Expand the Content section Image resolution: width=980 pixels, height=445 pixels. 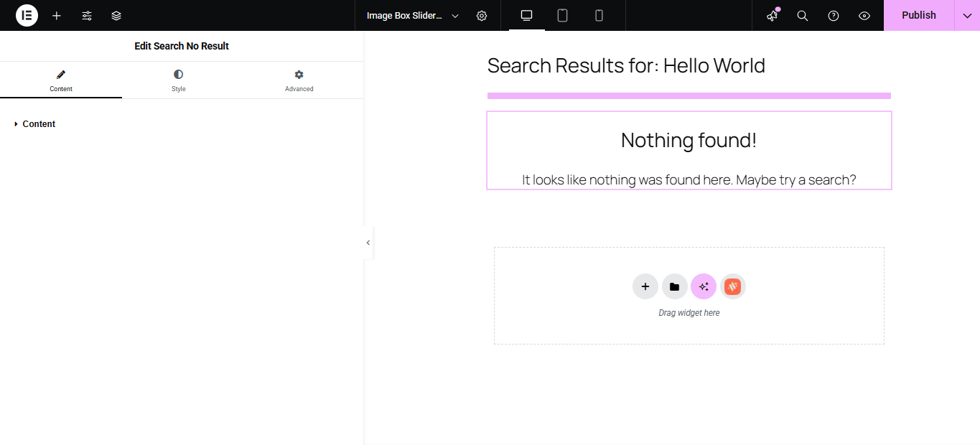pyautogui.click(x=182, y=124)
